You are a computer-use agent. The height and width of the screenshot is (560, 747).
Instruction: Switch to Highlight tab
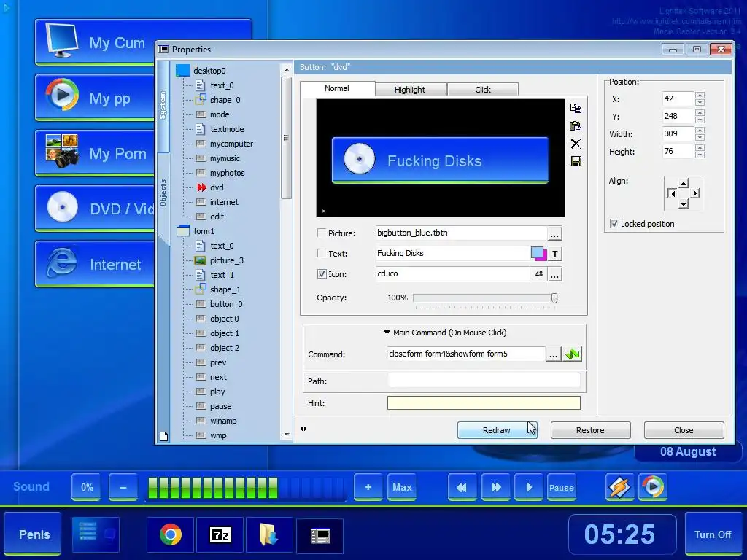tap(410, 90)
